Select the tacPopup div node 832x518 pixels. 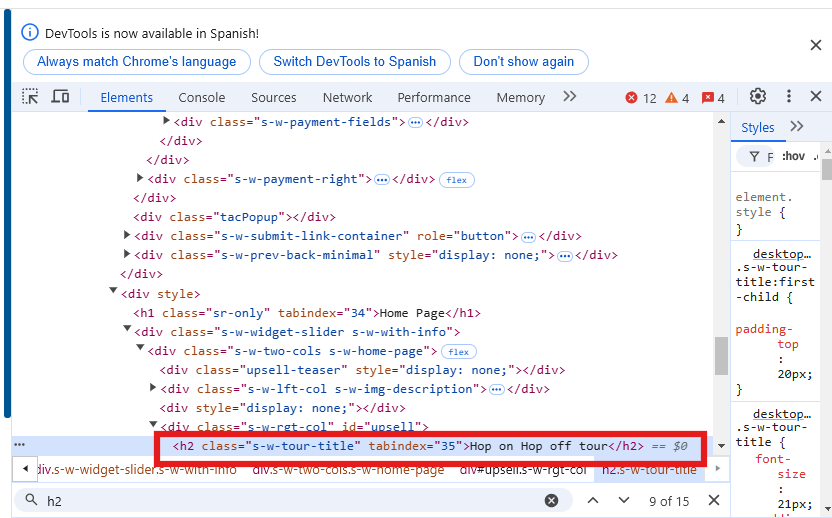(x=235, y=217)
